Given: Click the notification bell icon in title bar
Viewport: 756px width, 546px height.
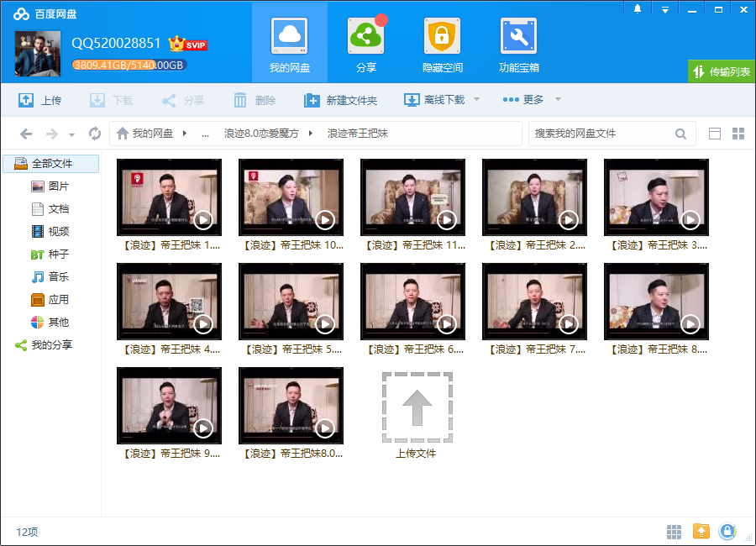Looking at the screenshot, I should [x=638, y=9].
